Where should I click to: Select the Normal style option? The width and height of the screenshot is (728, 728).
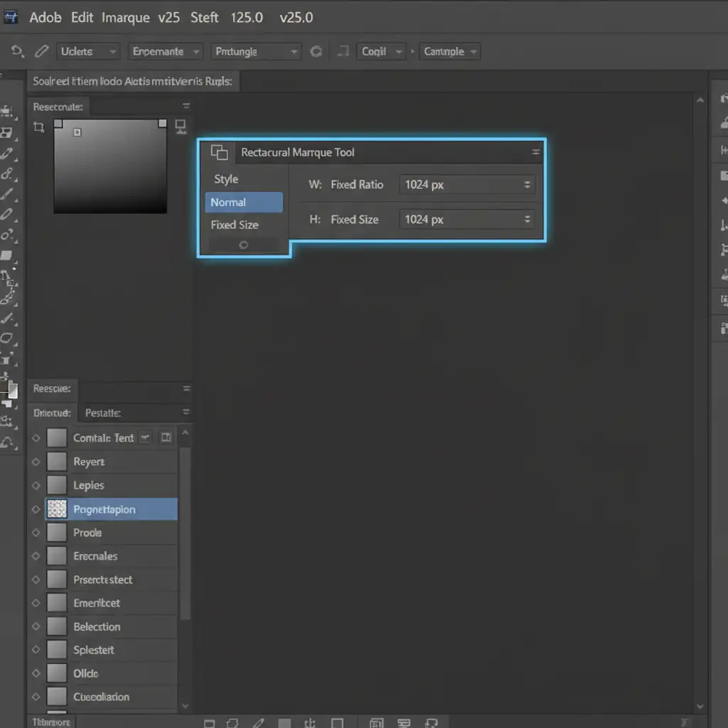tap(243, 203)
